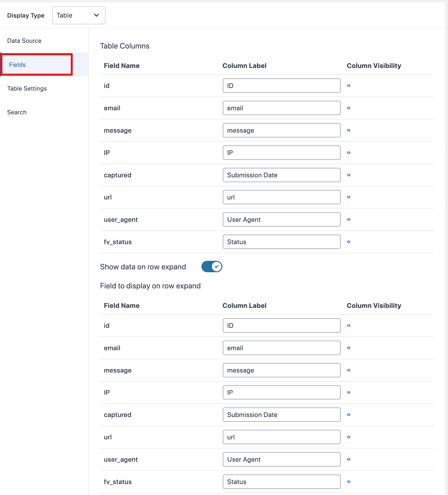The width and height of the screenshot is (448, 495).
Task: Toggle visibility eye for url in Table Columns
Action: tap(349, 197)
